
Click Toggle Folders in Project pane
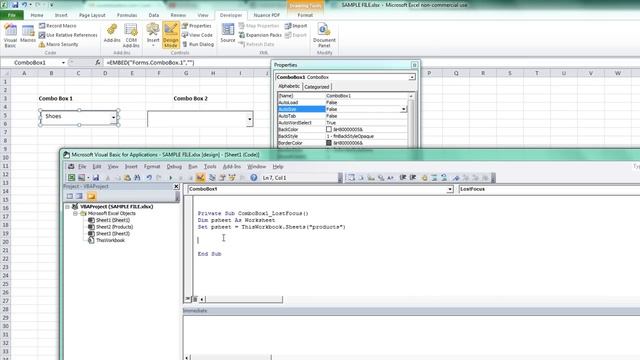point(91,196)
